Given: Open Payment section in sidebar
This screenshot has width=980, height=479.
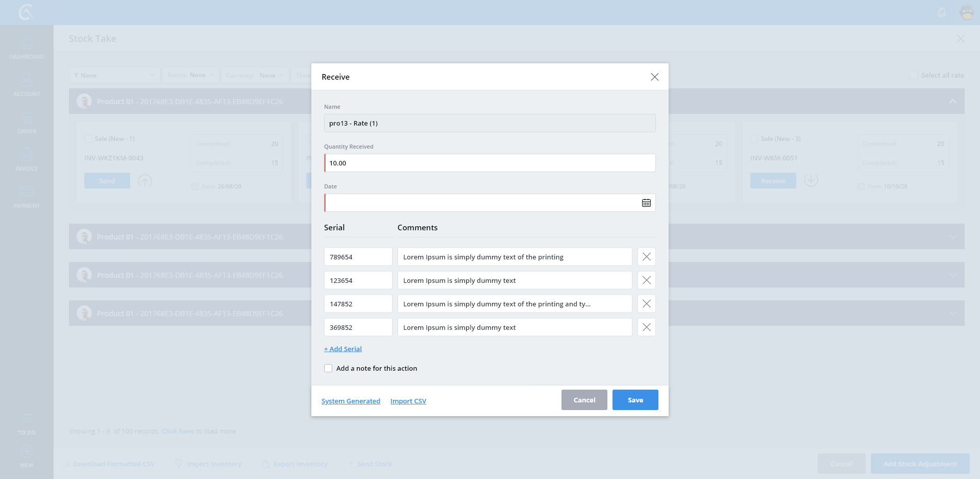Looking at the screenshot, I should tap(27, 197).
